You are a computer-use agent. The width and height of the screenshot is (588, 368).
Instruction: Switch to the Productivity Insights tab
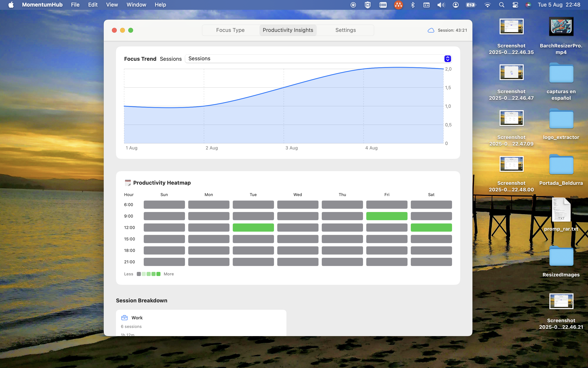tap(288, 30)
